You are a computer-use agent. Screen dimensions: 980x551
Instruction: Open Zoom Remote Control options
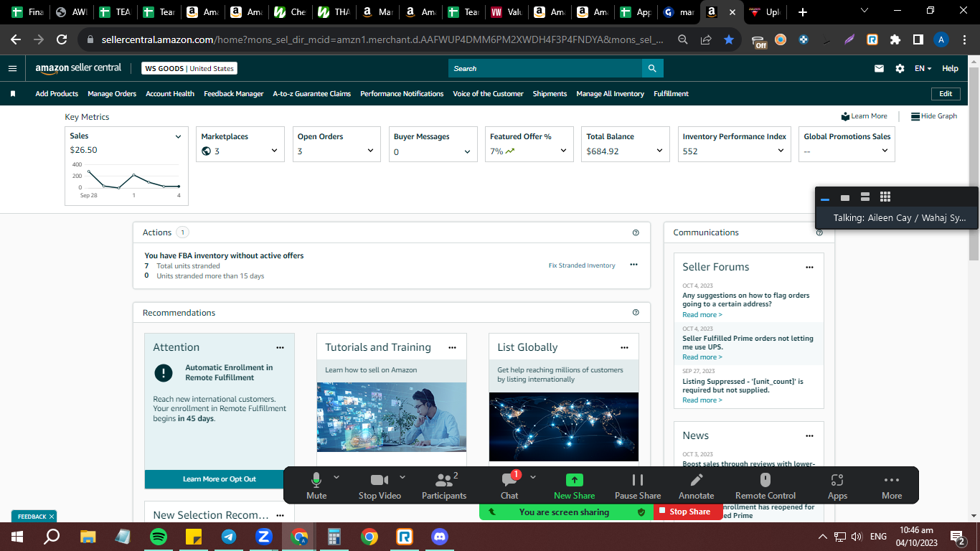coord(765,486)
